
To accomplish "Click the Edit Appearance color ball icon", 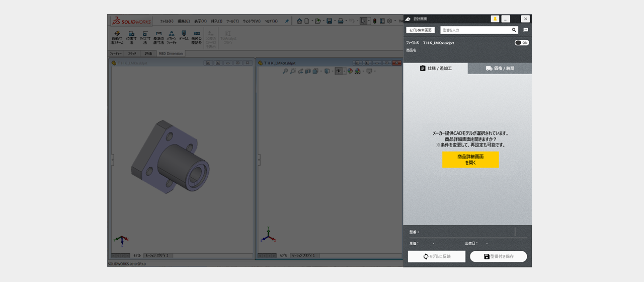I will (350, 71).
